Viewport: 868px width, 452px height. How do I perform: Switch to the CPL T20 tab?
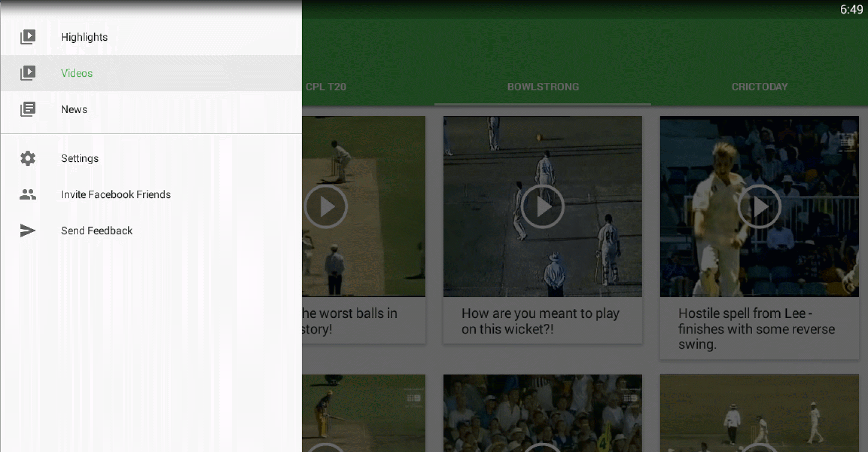point(326,86)
